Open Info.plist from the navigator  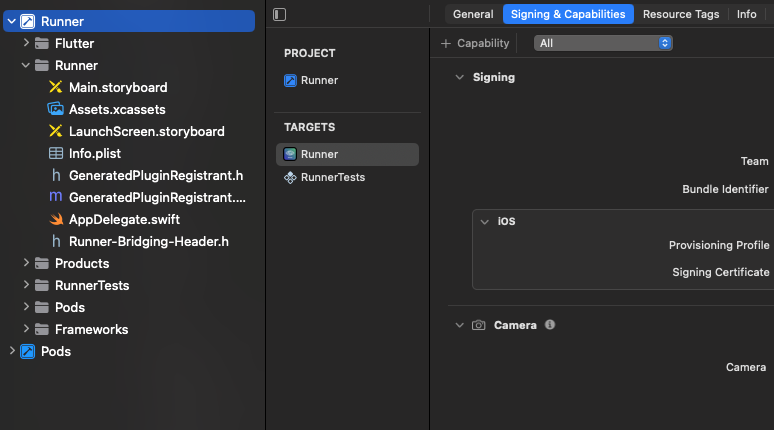(95, 154)
